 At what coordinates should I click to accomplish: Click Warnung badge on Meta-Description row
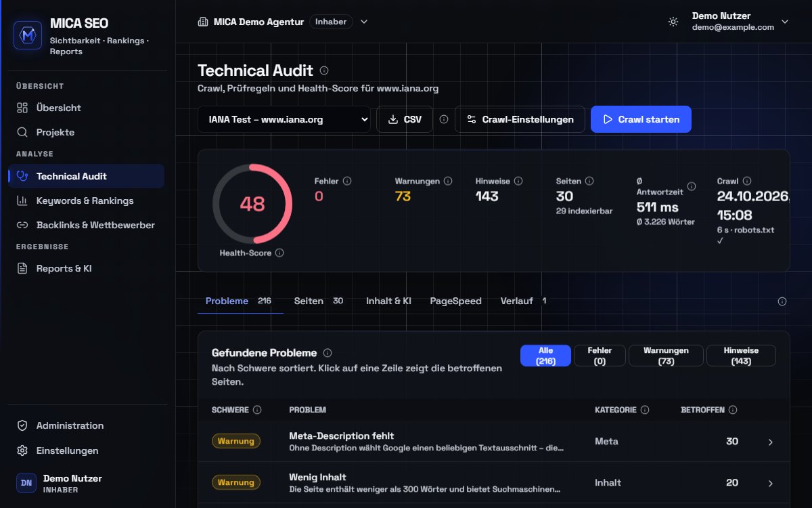(x=236, y=441)
